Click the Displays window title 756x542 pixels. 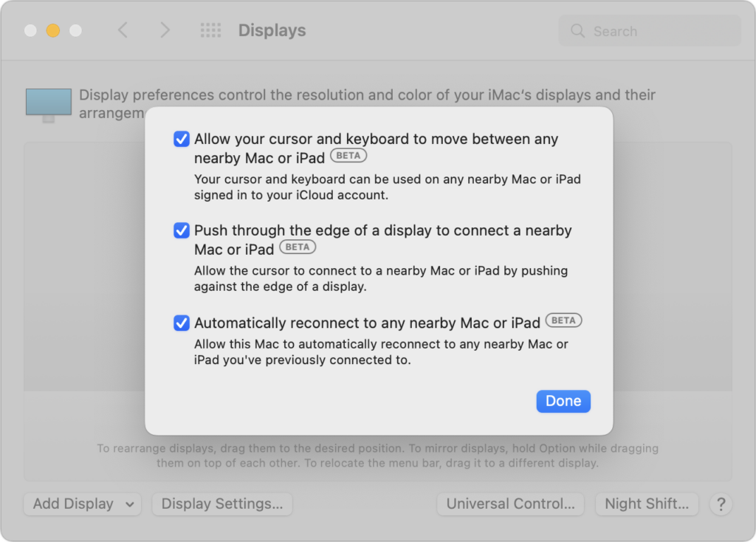coord(272,30)
